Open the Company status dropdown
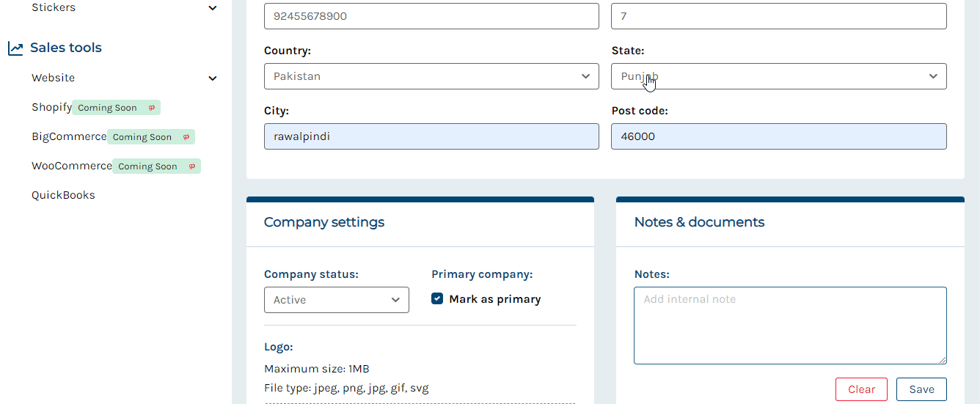This screenshot has height=404, width=980. (x=337, y=300)
